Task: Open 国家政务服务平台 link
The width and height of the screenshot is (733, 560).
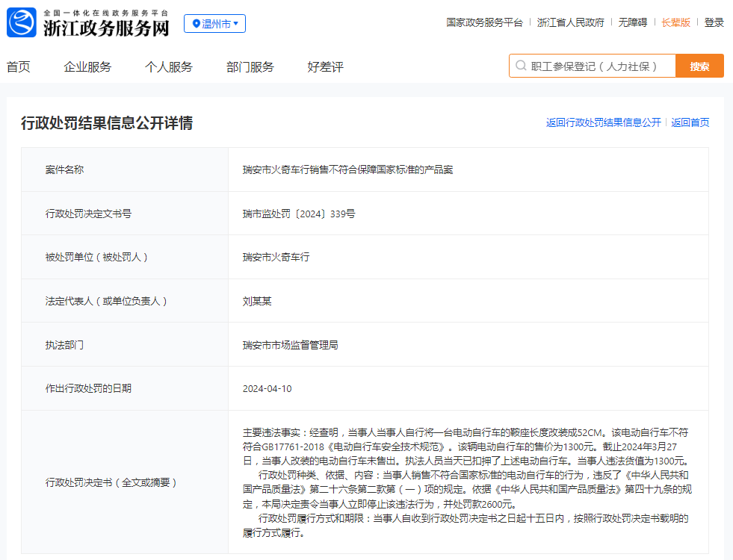Action: click(x=484, y=22)
